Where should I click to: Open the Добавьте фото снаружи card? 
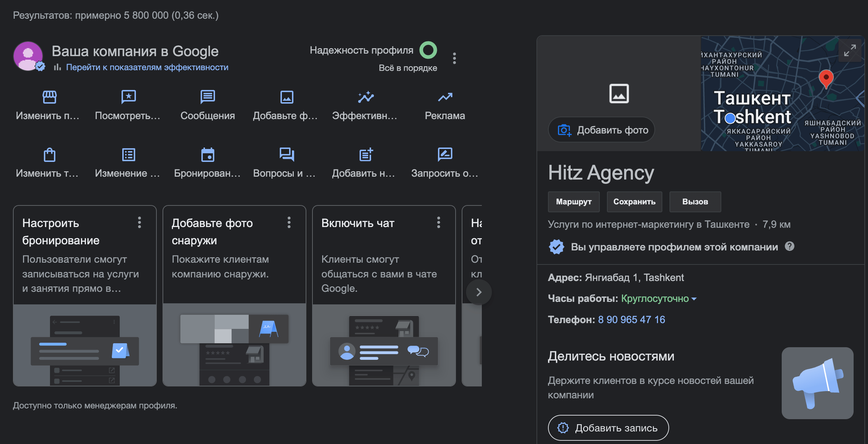pos(234,296)
